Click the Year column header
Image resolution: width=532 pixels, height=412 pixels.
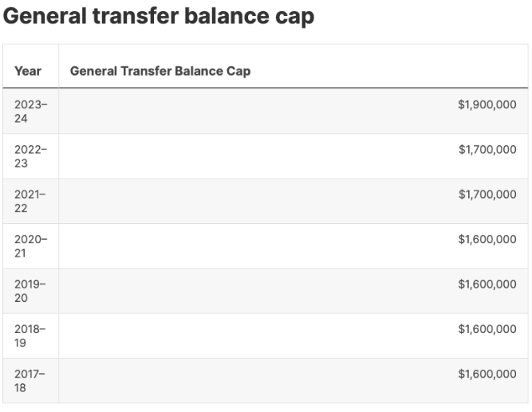[x=28, y=71]
